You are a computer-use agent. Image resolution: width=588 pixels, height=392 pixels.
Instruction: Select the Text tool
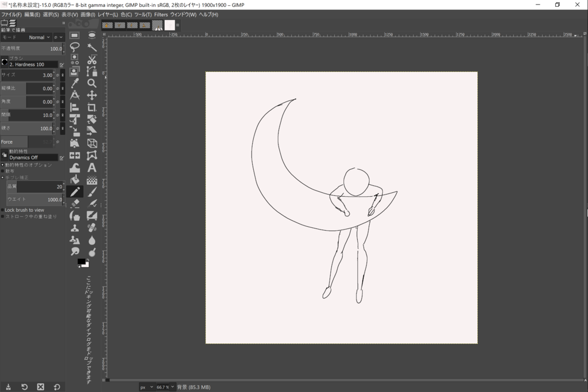(x=92, y=168)
